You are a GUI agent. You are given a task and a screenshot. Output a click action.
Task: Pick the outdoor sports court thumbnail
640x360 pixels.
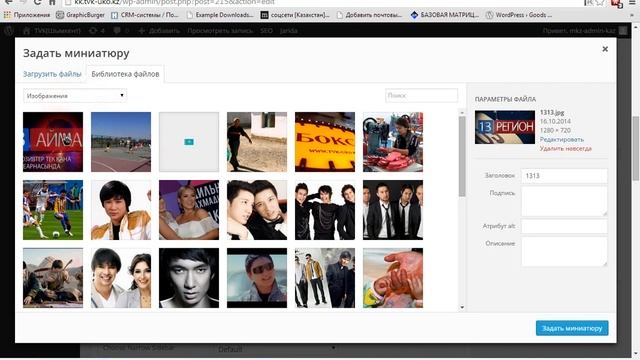point(121,142)
